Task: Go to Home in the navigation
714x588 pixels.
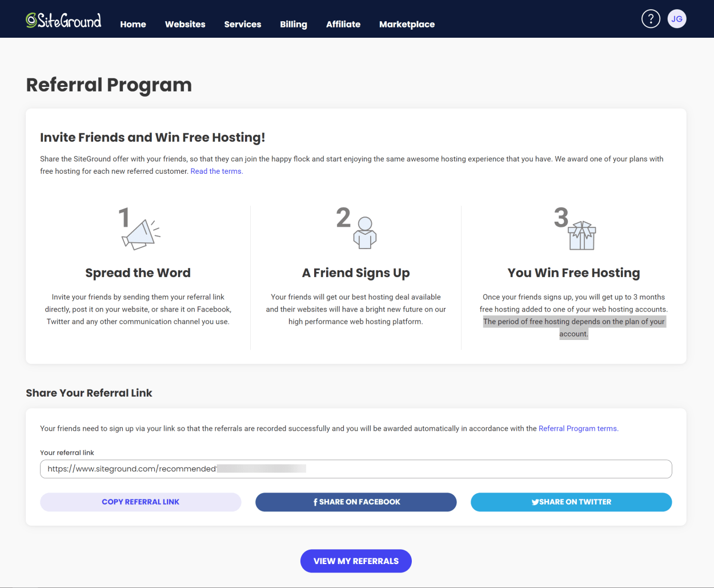Action: point(133,24)
